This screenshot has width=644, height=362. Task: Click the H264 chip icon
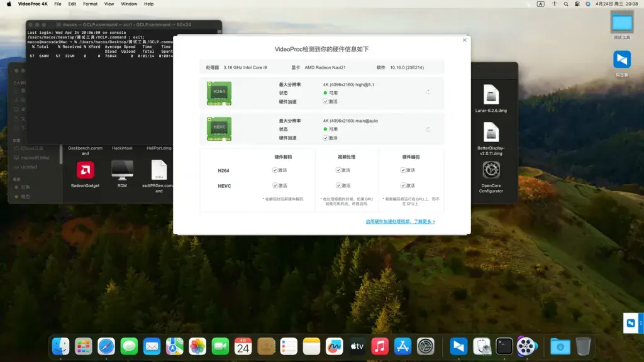click(219, 93)
